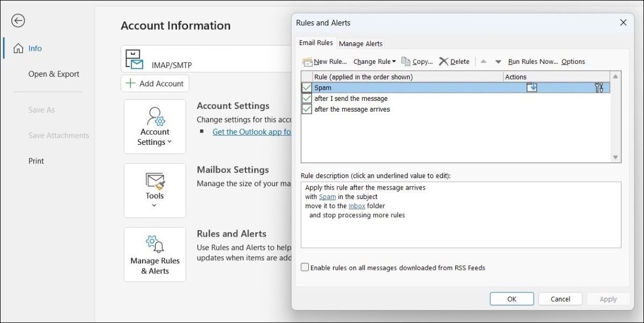This screenshot has height=323, width=644.
Task: Click the Run Rules Now button
Action: tap(532, 61)
